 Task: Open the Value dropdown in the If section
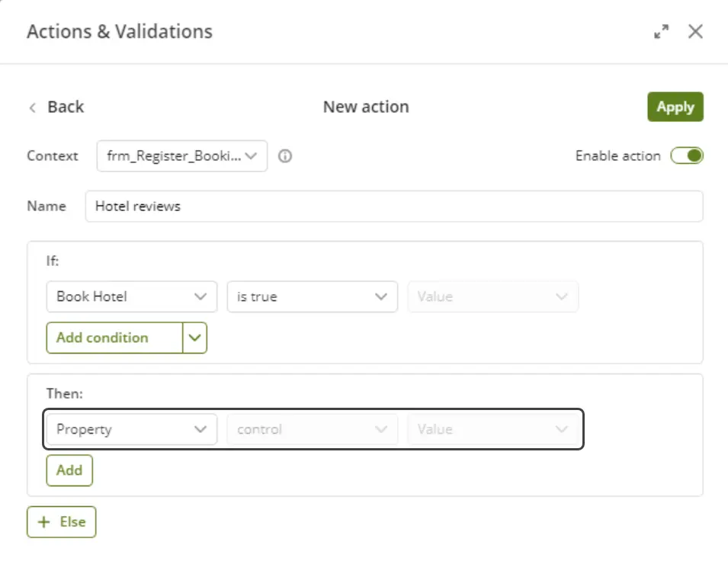(492, 296)
